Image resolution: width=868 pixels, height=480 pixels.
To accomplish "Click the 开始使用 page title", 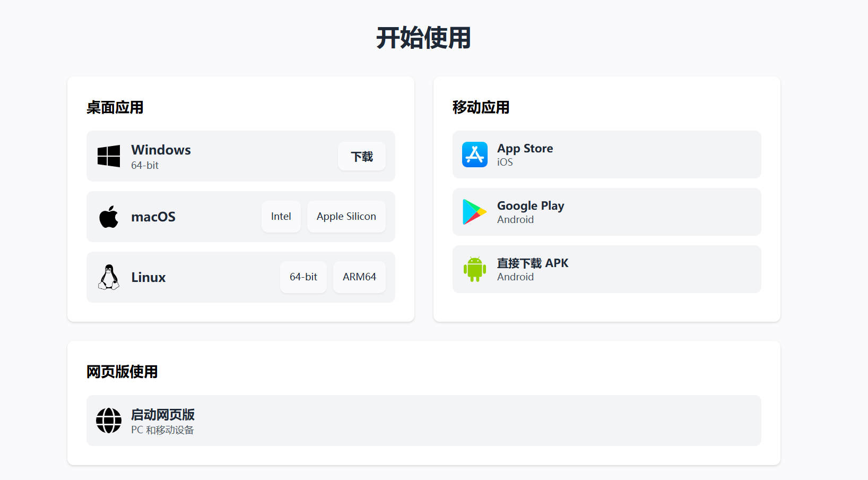I will tap(424, 38).
